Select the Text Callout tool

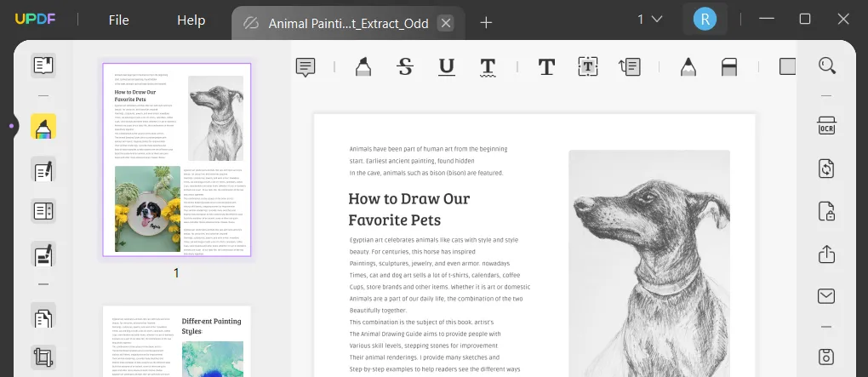(x=630, y=66)
